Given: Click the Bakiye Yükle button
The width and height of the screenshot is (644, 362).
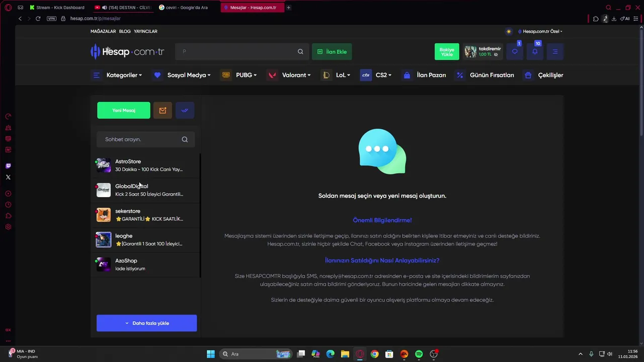Looking at the screenshot, I should (447, 52).
